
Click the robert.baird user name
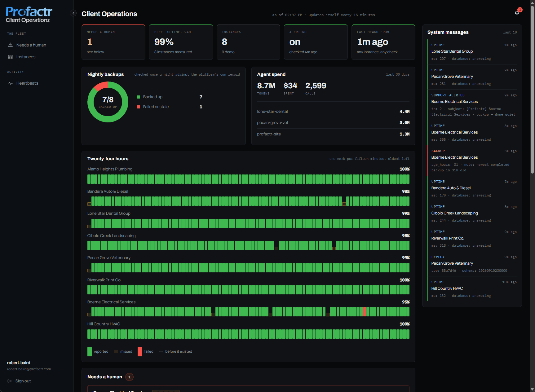tap(19, 363)
